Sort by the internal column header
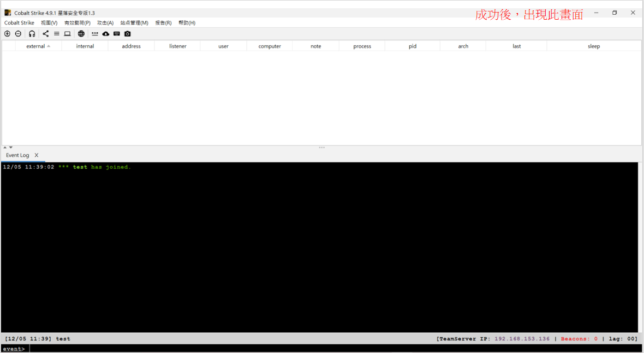644x353 pixels. point(85,46)
